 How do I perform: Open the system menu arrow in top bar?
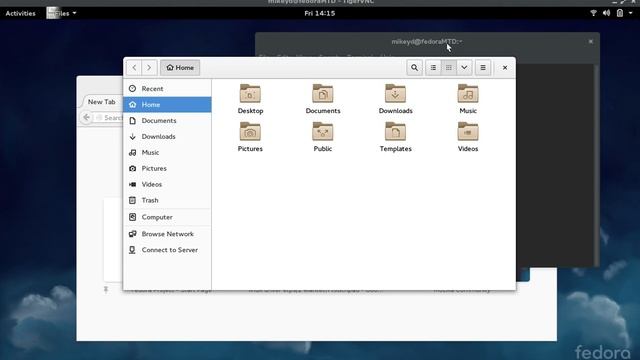(x=631, y=13)
